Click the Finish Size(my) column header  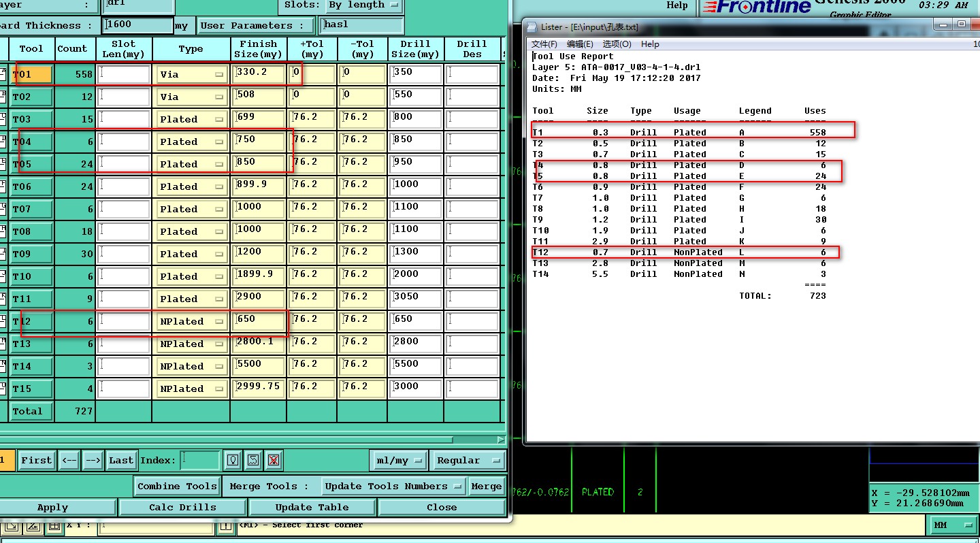click(x=259, y=49)
